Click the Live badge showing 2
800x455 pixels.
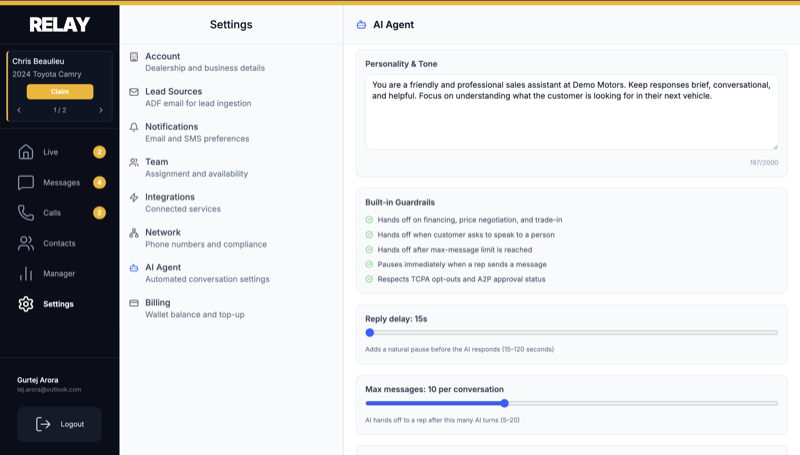[99, 152]
